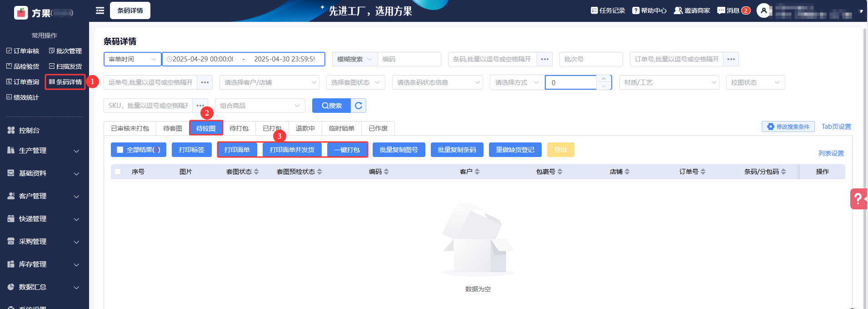Switch to 已作废 tab
Screen dimensions: 868x309
(378, 128)
